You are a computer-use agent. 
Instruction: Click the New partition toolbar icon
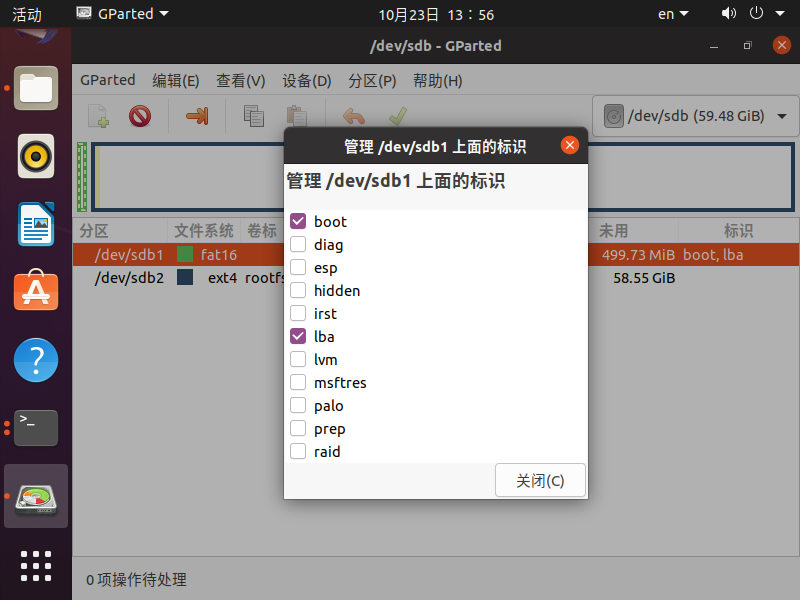[97, 116]
